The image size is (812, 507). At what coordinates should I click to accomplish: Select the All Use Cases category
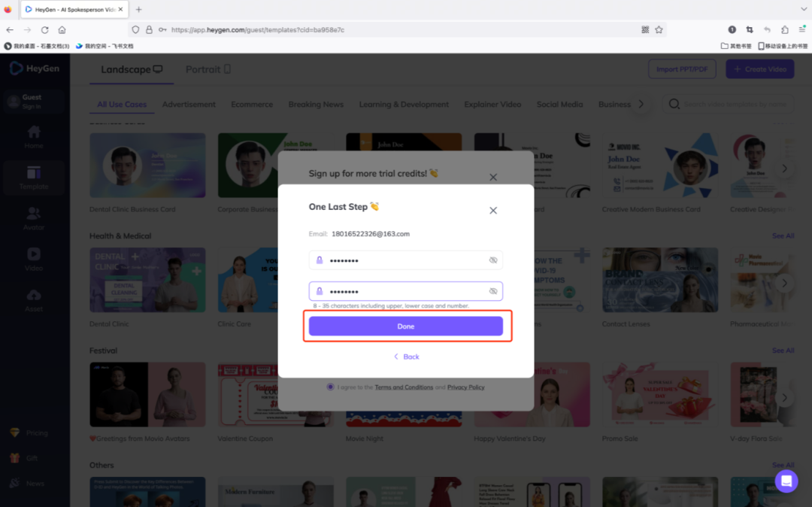(x=122, y=104)
